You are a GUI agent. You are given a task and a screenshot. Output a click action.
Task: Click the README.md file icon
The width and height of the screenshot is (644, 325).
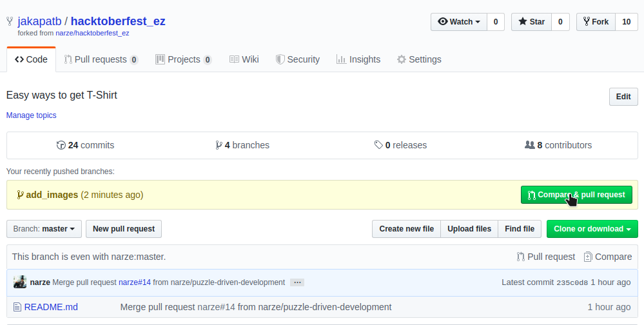tap(17, 307)
